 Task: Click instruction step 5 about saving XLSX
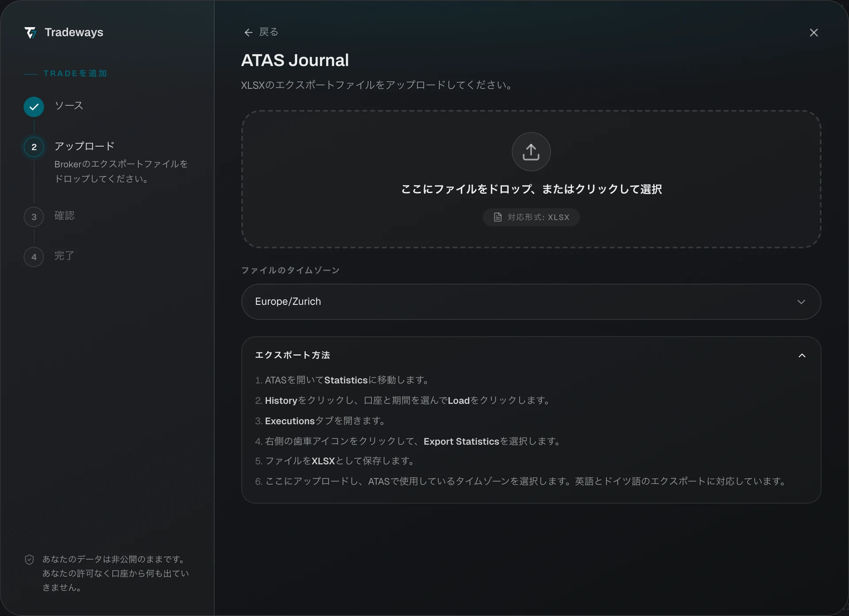335,461
